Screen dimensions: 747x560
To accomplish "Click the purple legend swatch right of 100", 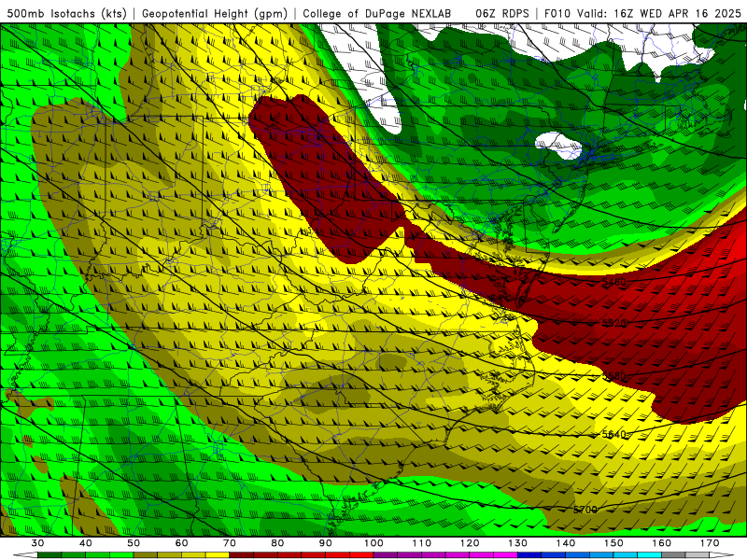I will point(386,554).
